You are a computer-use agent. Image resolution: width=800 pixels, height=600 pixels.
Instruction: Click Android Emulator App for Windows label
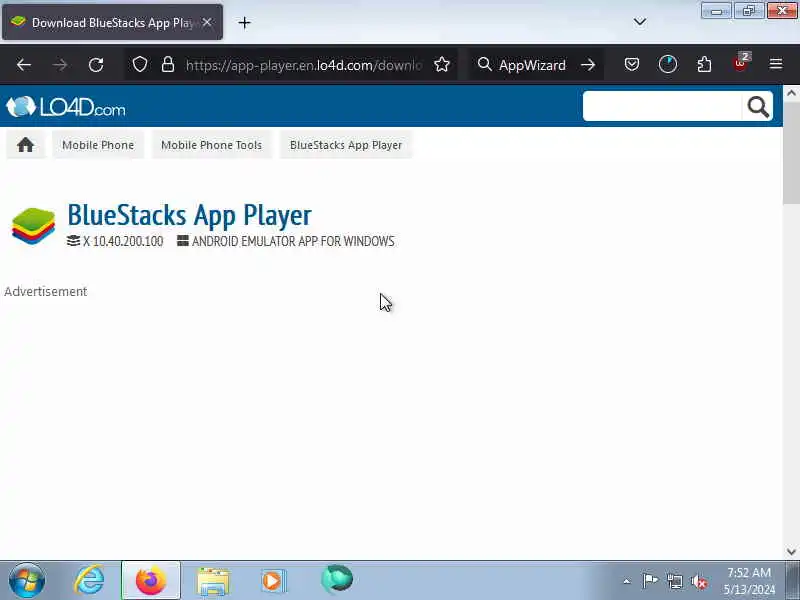click(x=293, y=241)
